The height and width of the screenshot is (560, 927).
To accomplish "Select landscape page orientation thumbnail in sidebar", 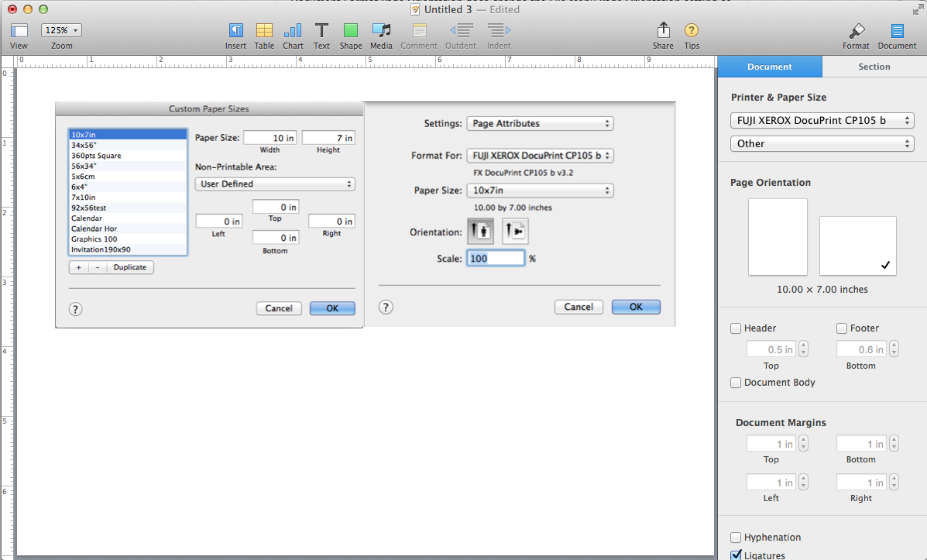I will click(x=858, y=246).
